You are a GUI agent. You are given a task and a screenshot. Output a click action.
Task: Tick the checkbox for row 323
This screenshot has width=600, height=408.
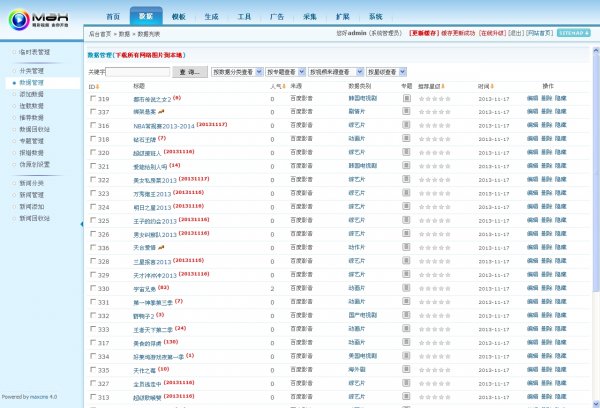(x=93, y=193)
